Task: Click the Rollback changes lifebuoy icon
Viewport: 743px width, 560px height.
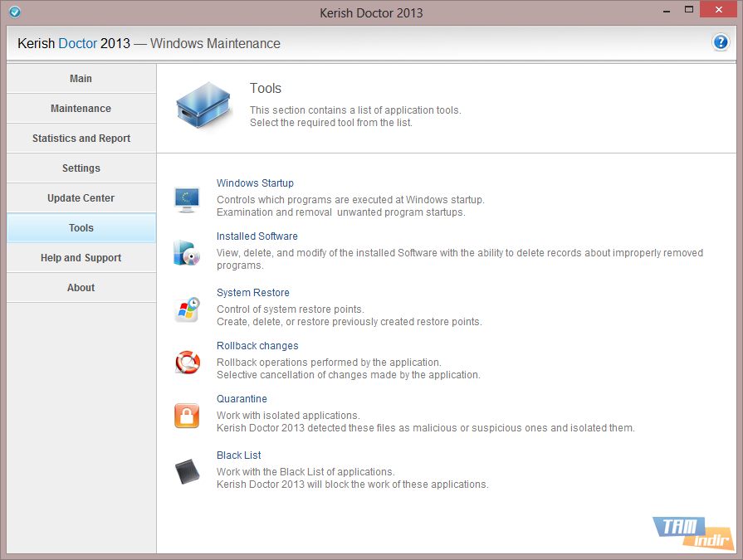Action: (x=187, y=362)
